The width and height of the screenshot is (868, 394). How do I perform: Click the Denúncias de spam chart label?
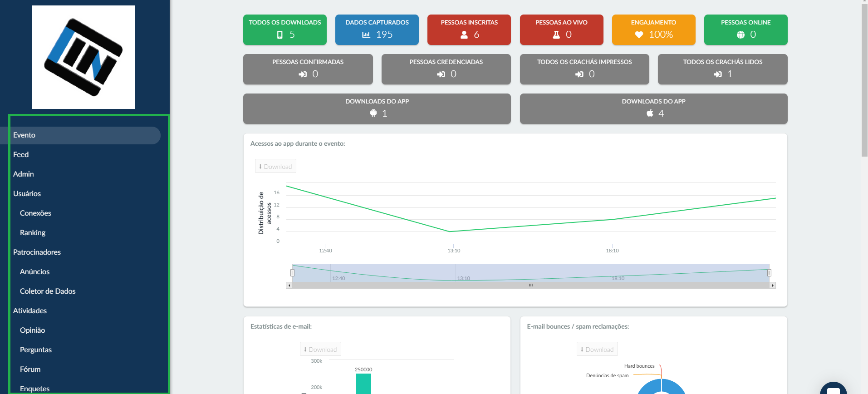click(608, 375)
